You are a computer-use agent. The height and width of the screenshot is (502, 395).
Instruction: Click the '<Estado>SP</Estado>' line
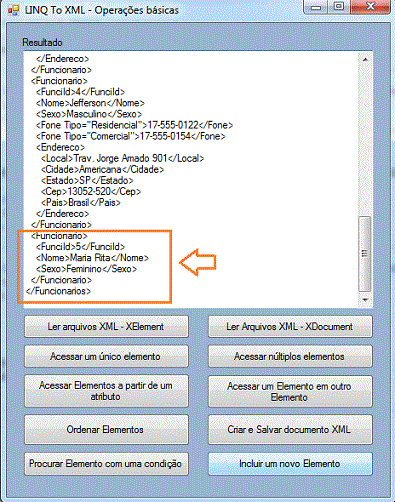coord(87,180)
